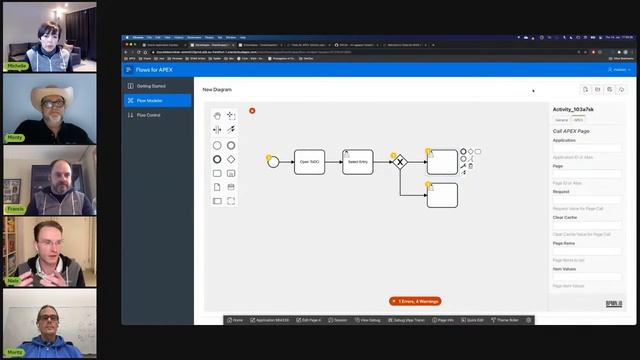Switch to APEX properties tab
The width and height of the screenshot is (640, 360).
(x=578, y=120)
